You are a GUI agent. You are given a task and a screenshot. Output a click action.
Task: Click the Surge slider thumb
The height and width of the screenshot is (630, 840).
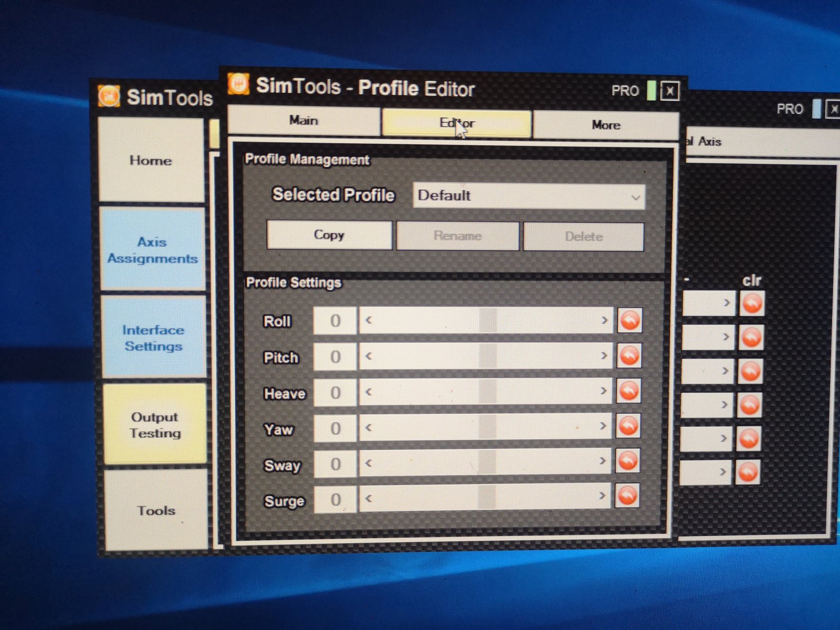point(487,497)
